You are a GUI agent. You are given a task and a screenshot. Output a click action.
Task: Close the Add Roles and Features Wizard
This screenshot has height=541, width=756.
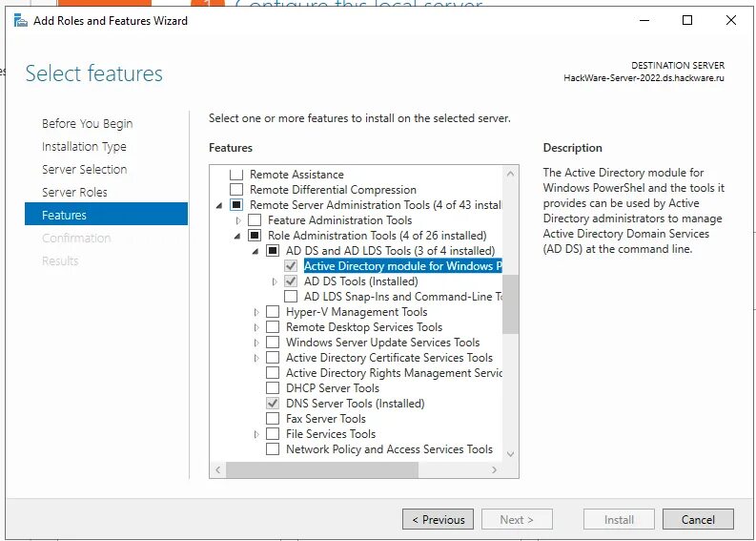(731, 20)
